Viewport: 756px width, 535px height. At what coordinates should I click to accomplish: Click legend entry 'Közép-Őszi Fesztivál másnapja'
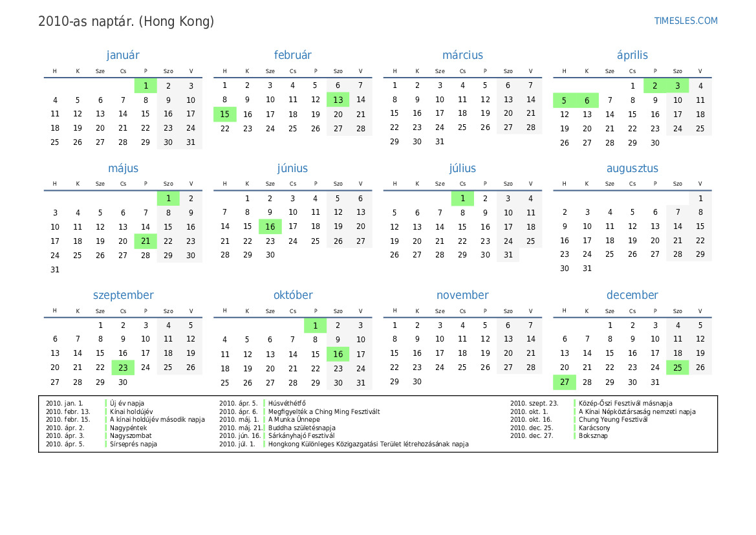pyautogui.click(x=625, y=403)
